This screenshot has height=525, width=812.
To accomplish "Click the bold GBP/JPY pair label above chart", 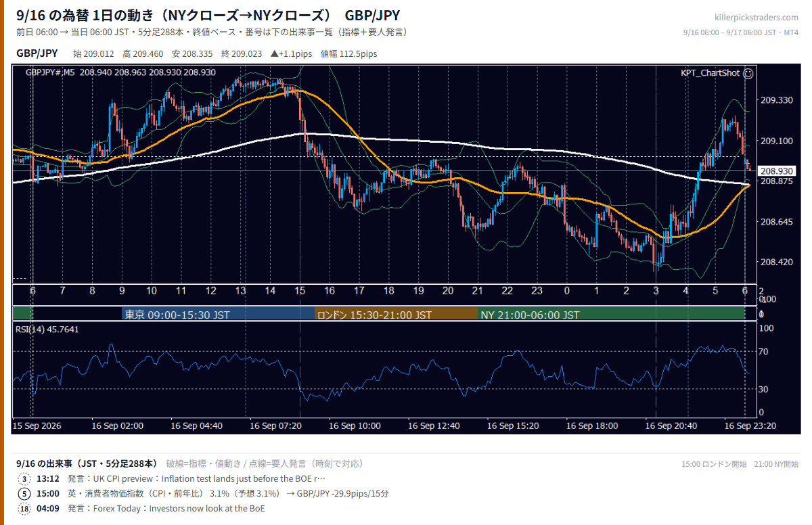I will [37, 53].
